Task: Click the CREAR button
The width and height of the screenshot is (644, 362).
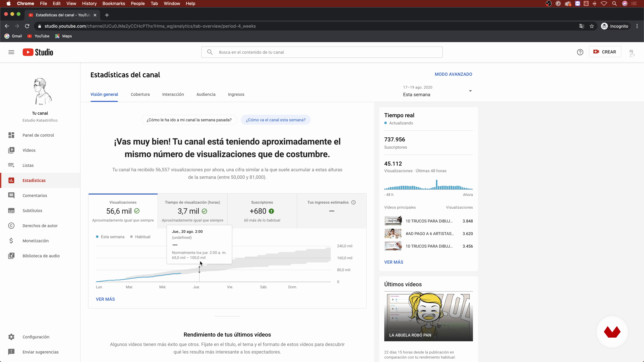Action: coord(605,52)
